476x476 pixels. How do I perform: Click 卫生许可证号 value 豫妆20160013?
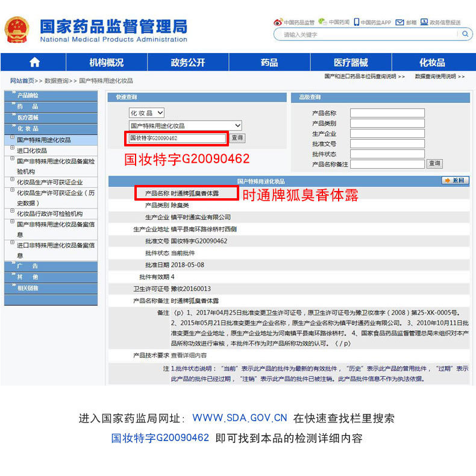click(x=190, y=289)
